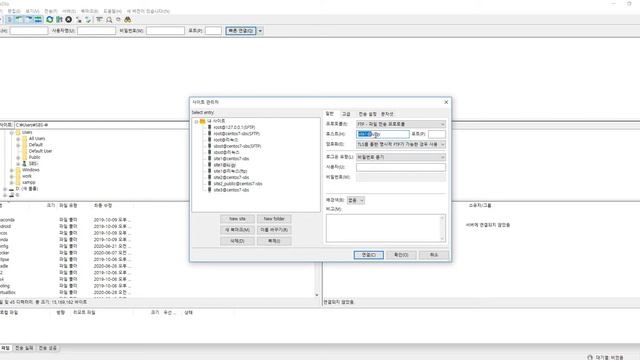Screen dimensions: 640x360
Task: Select root@127.0.0.1(SFTP) site entry
Action: [x=234, y=127]
